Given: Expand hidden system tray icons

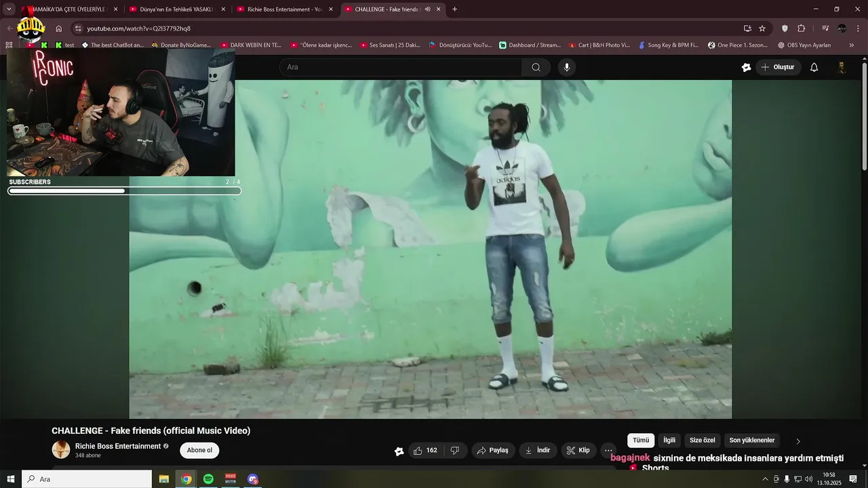Looking at the screenshot, I should [x=766, y=479].
